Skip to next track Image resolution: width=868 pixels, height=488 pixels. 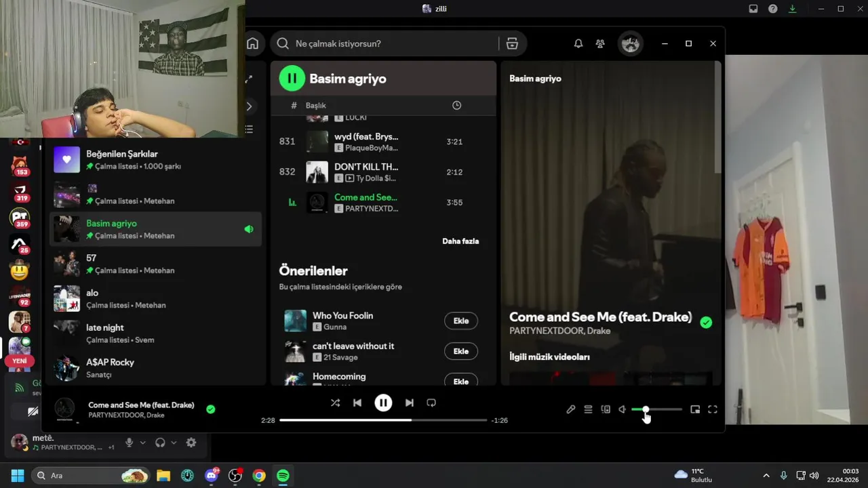click(409, 403)
